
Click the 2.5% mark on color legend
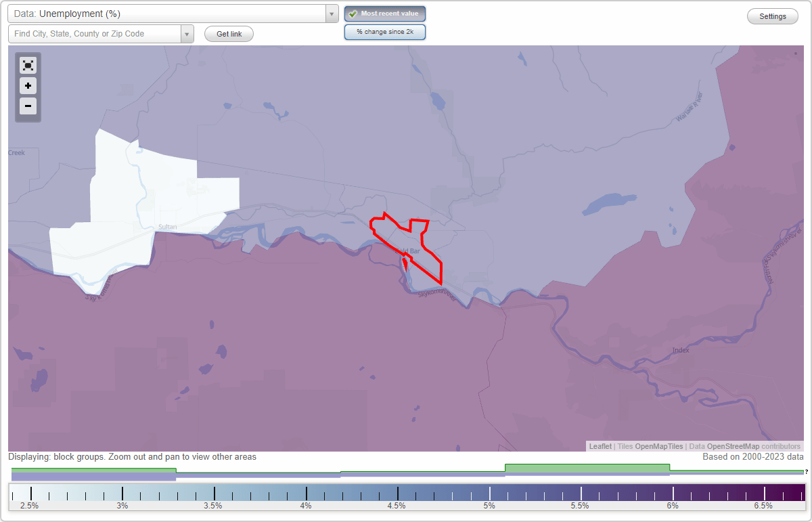(x=30, y=505)
